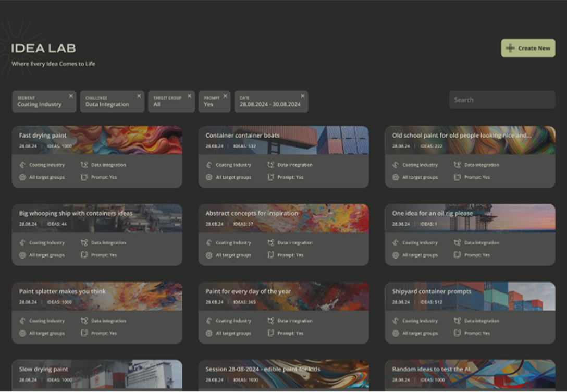The height and width of the screenshot is (392, 567).
Task: Clear the Date range filter
Action: pyautogui.click(x=303, y=96)
